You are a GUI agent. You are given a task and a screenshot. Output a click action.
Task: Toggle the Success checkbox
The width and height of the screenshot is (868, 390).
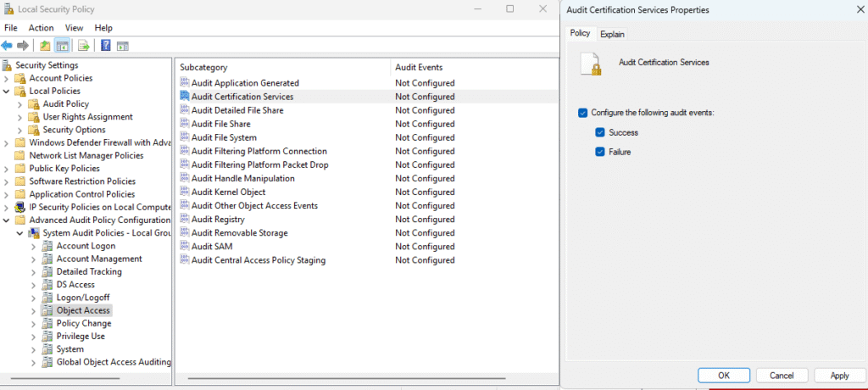click(600, 132)
